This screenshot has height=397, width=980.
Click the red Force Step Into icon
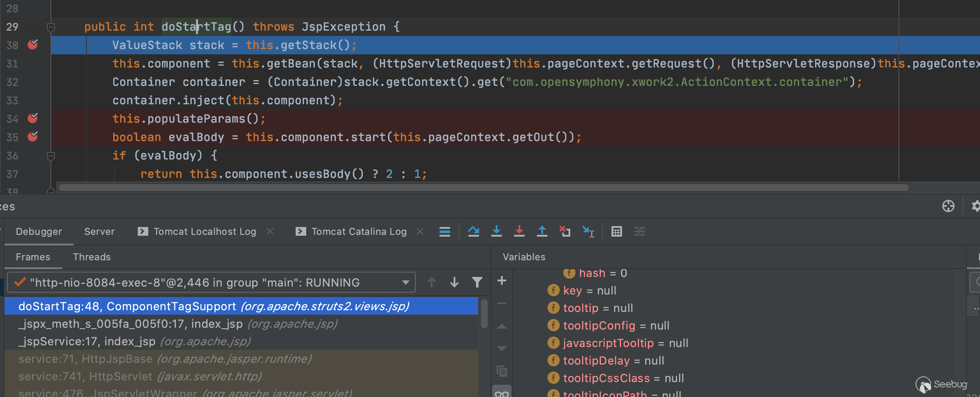[x=519, y=231]
